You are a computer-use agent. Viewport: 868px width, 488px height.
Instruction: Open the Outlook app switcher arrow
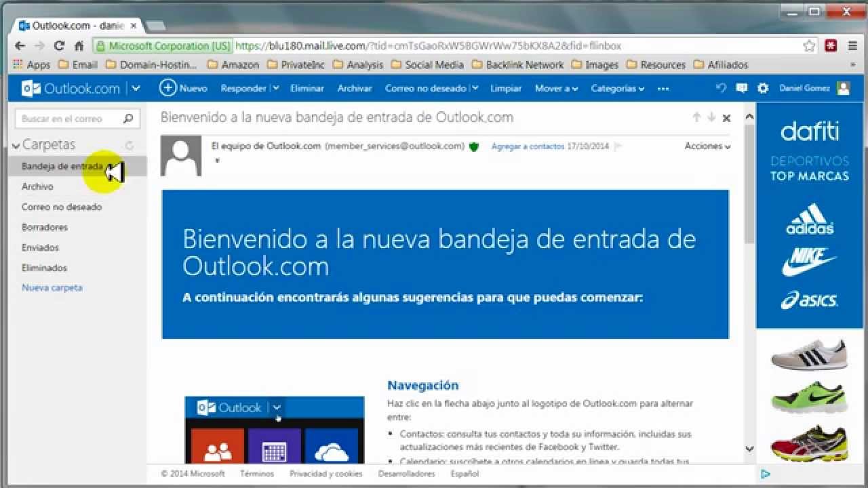click(136, 88)
